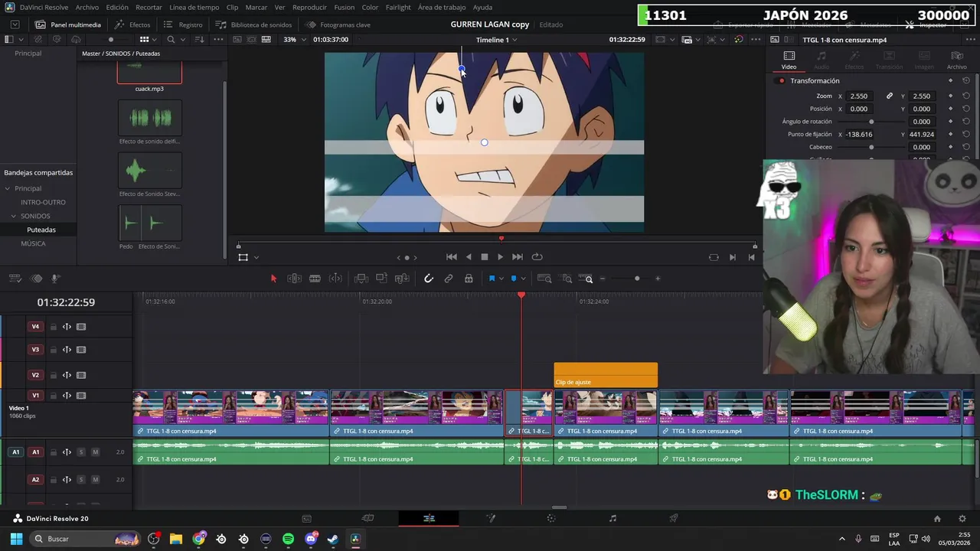
Task: Choose the Blade edit tool
Action: 315,279
